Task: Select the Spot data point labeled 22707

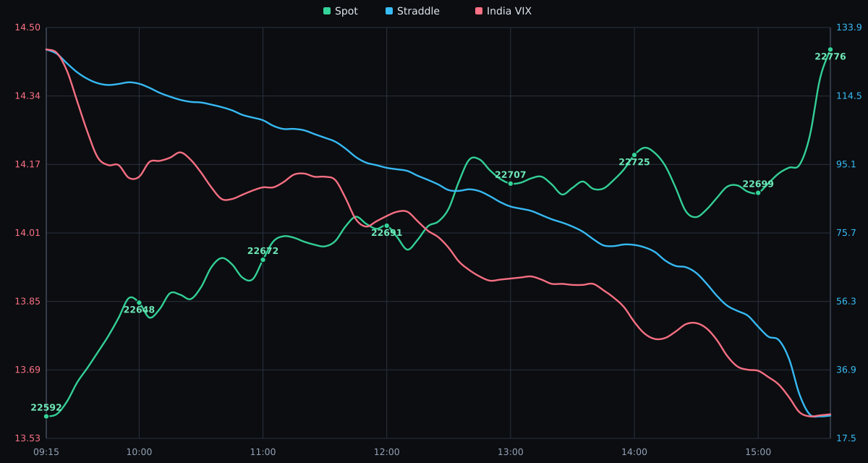Action: (x=510, y=183)
